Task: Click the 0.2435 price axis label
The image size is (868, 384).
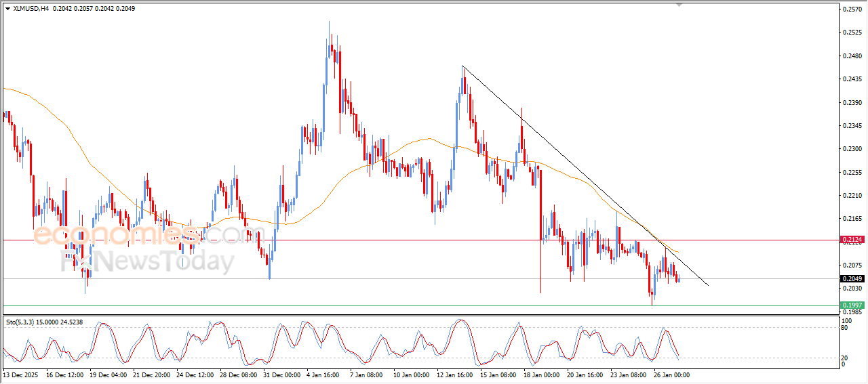Action: (852, 79)
